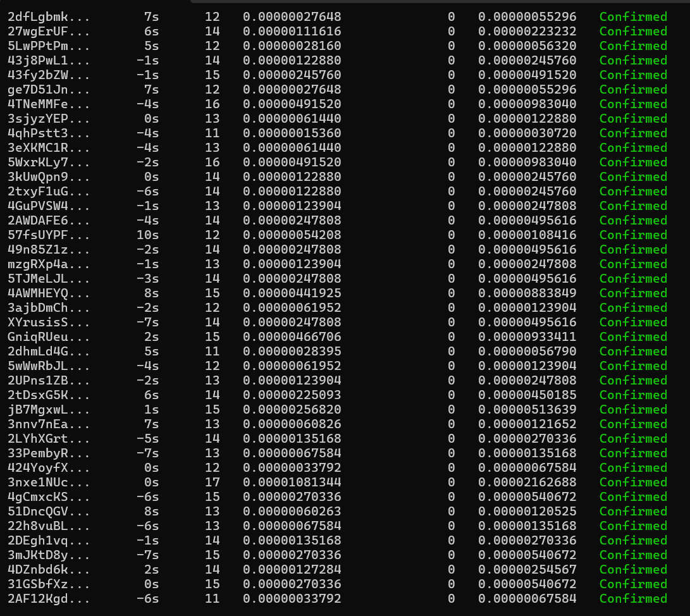
Task: Click the transaction ID 4TNeMMFe...
Action: tap(49, 104)
